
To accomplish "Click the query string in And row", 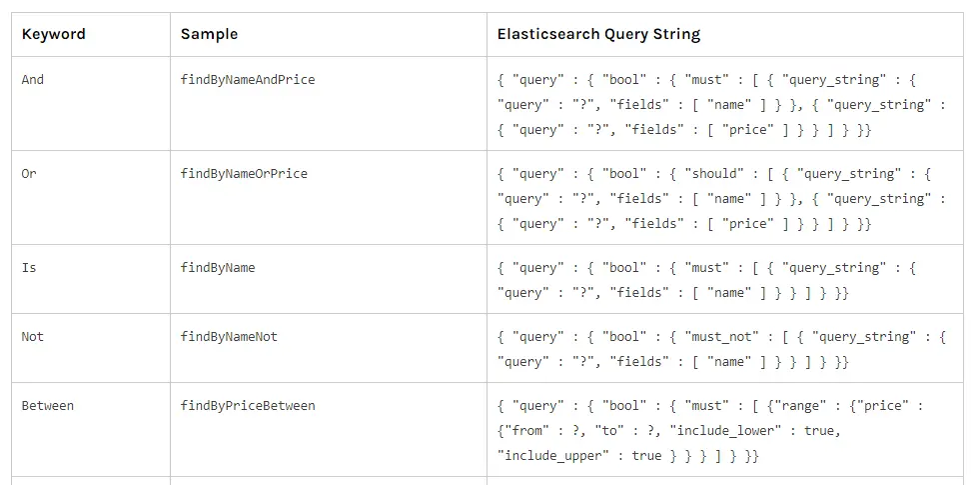I will (719, 104).
